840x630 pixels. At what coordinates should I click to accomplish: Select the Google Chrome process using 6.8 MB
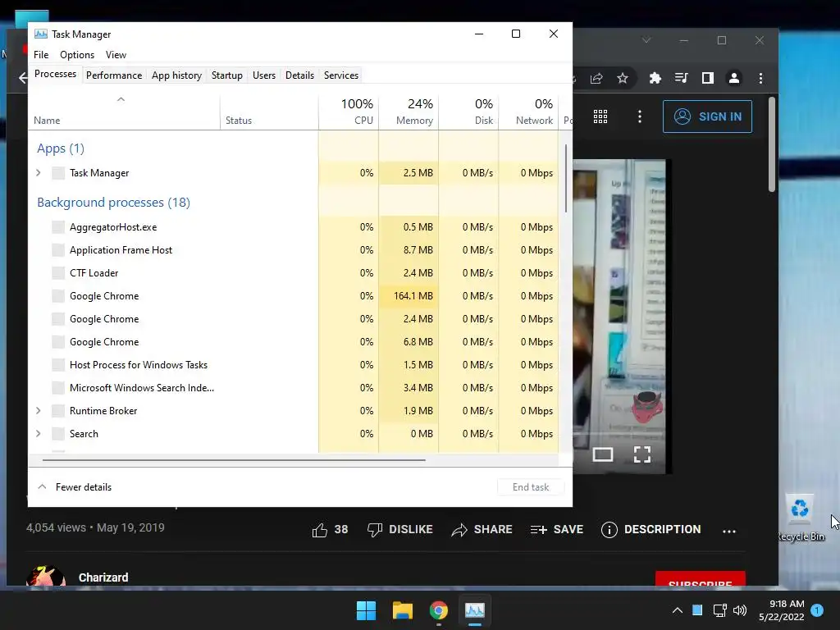293,342
